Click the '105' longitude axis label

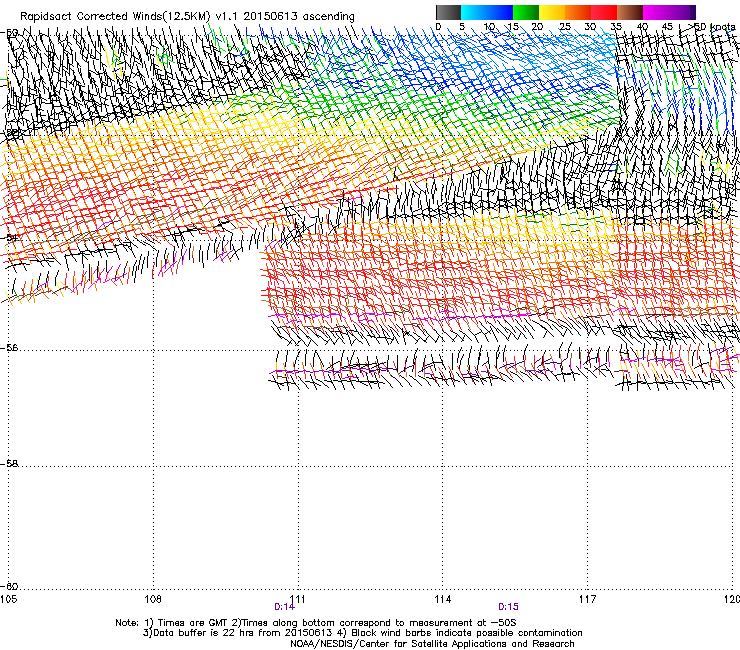point(8,599)
